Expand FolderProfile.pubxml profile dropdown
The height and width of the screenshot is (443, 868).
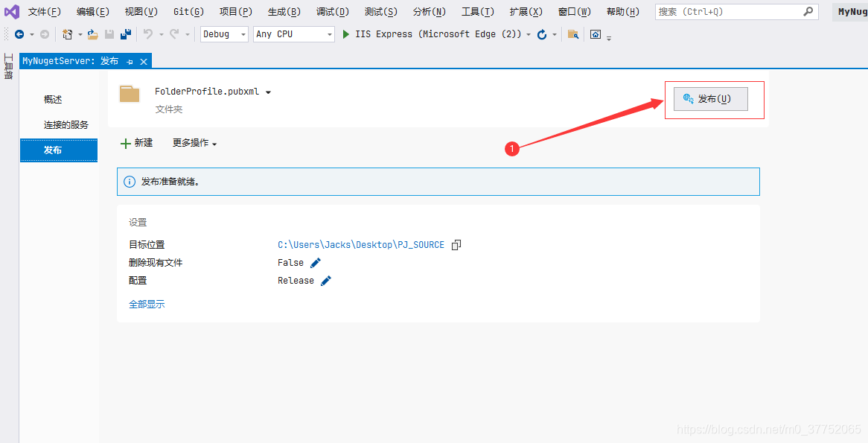269,92
